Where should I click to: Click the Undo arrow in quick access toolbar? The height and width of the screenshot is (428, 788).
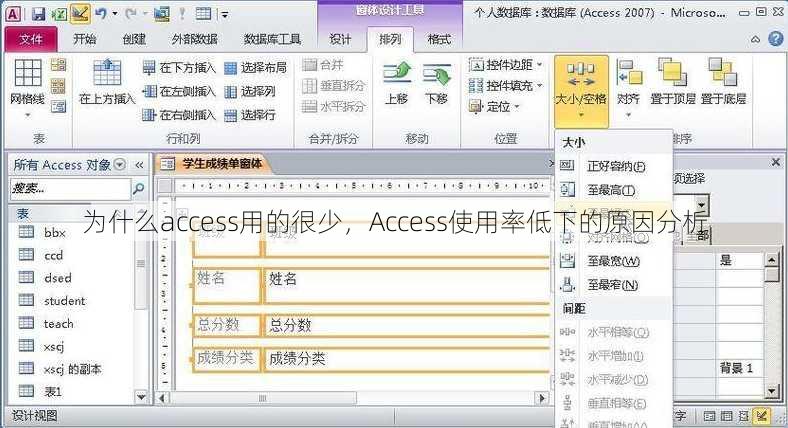pos(101,14)
